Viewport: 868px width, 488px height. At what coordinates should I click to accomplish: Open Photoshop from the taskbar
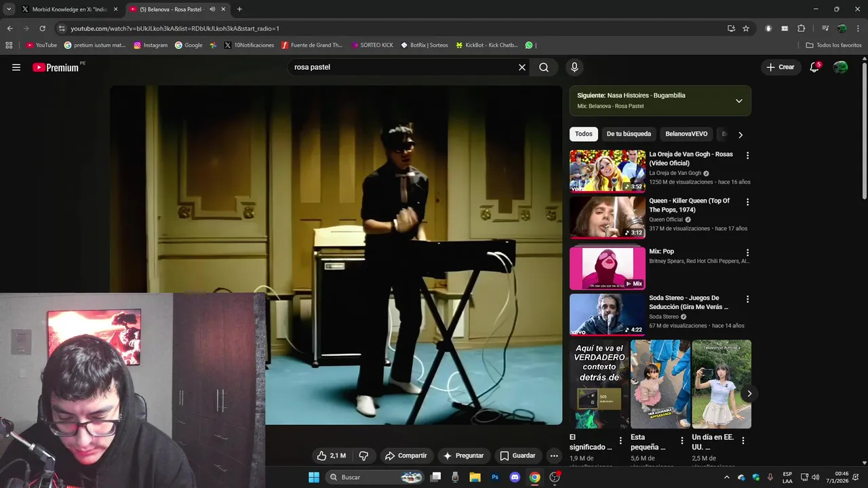(495, 477)
